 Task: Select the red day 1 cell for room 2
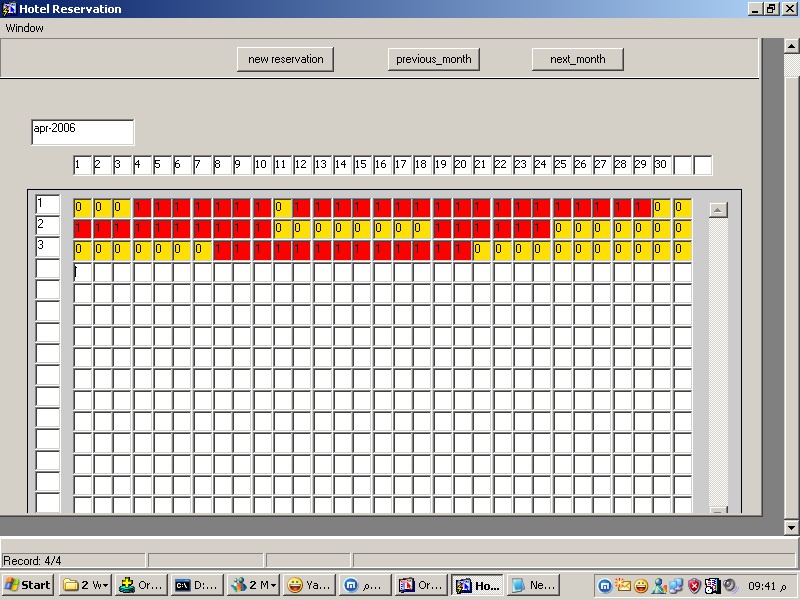82,228
